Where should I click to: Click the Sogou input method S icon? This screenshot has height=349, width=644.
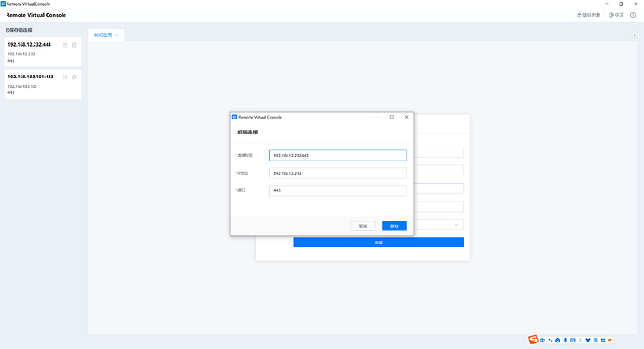[x=533, y=340]
